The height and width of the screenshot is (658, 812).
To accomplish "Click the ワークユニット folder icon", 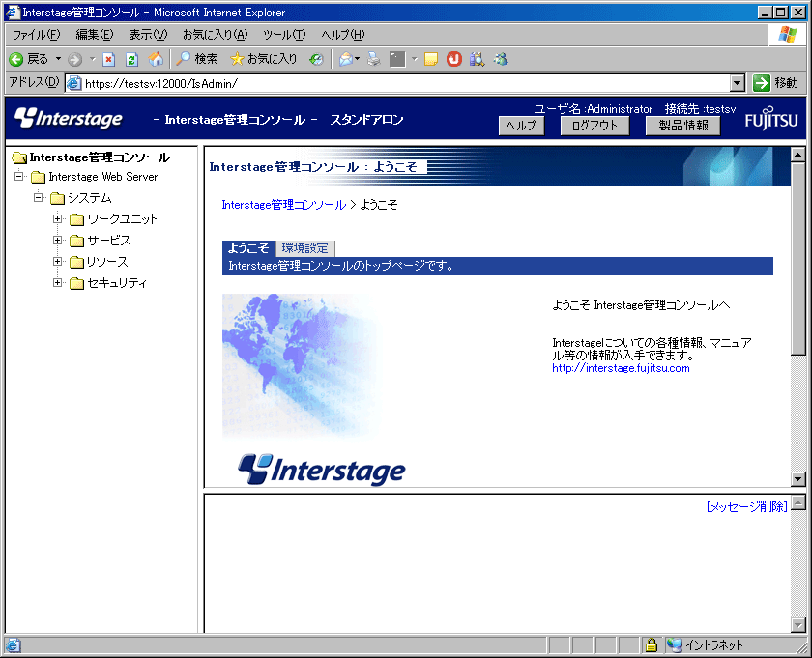I will pos(76,219).
